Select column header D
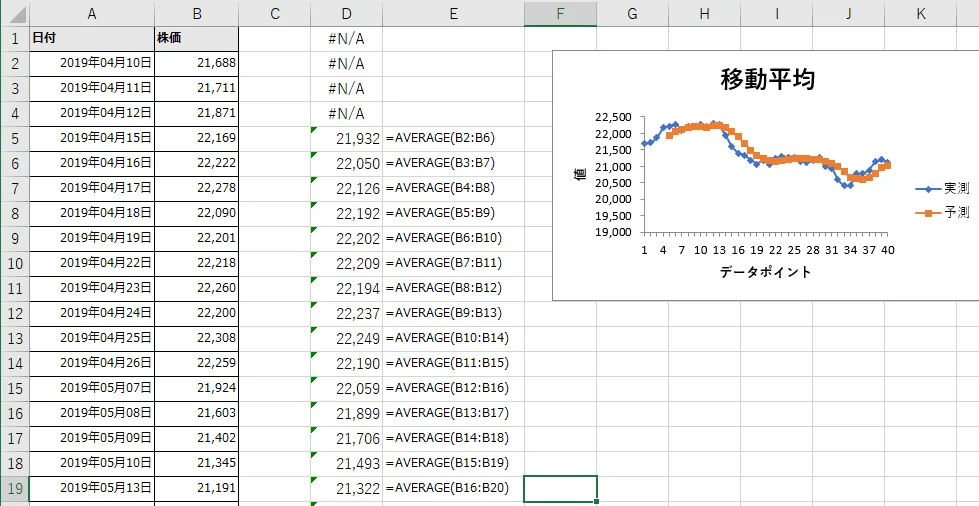Viewport: 979px width, 506px height. (x=346, y=13)
